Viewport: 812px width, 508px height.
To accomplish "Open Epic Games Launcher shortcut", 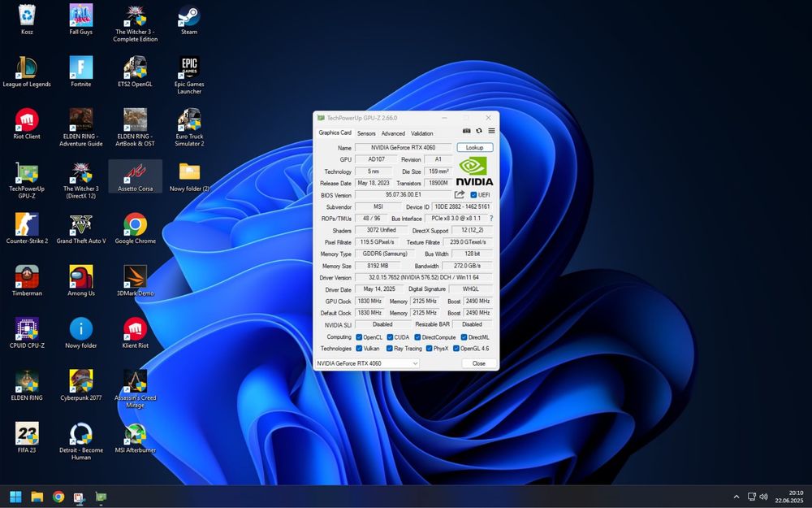I will 189,76.
